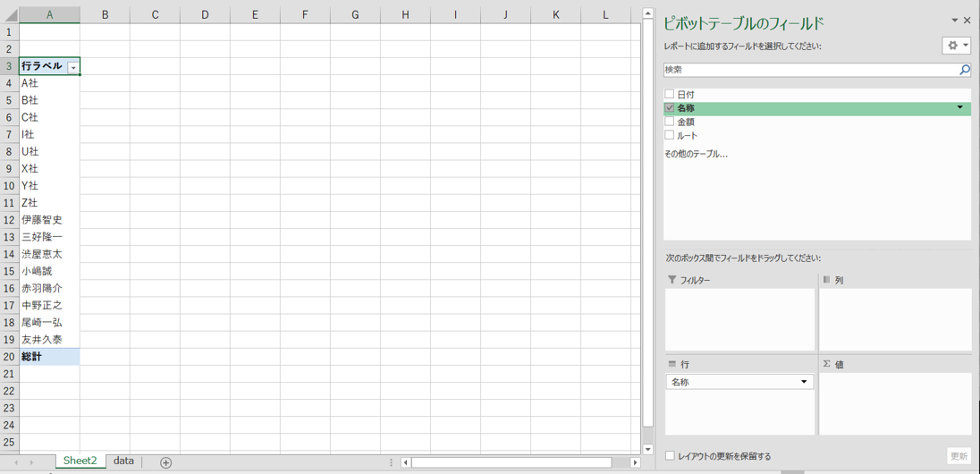Select cell containing 友井久泰
Viewport: 980px width, 474px height.
point(49,340)
